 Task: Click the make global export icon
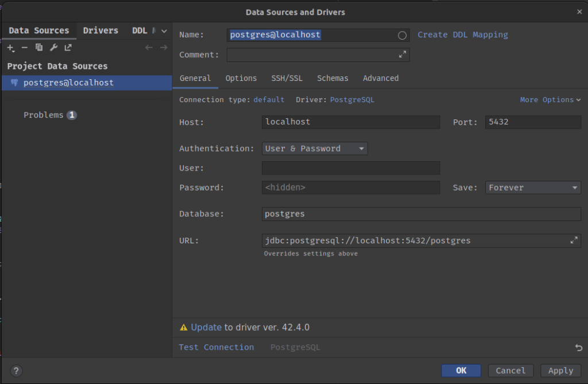click(x=68, y=48)
